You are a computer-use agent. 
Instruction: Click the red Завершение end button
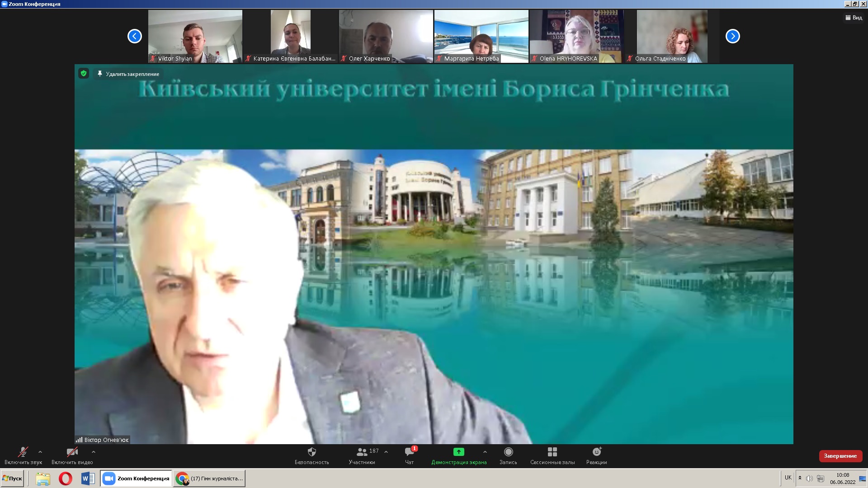click(840, 456)
